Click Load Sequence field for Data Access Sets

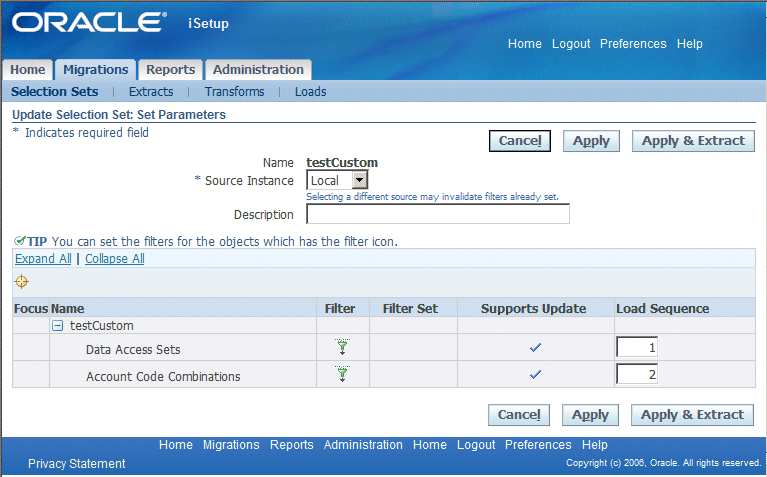(637, 347)
